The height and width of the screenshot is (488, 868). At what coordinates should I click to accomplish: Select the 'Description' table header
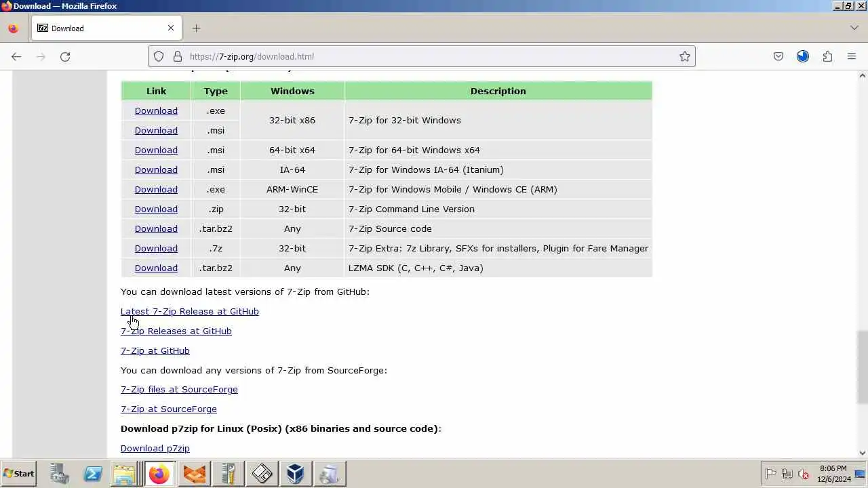(498, 91)
